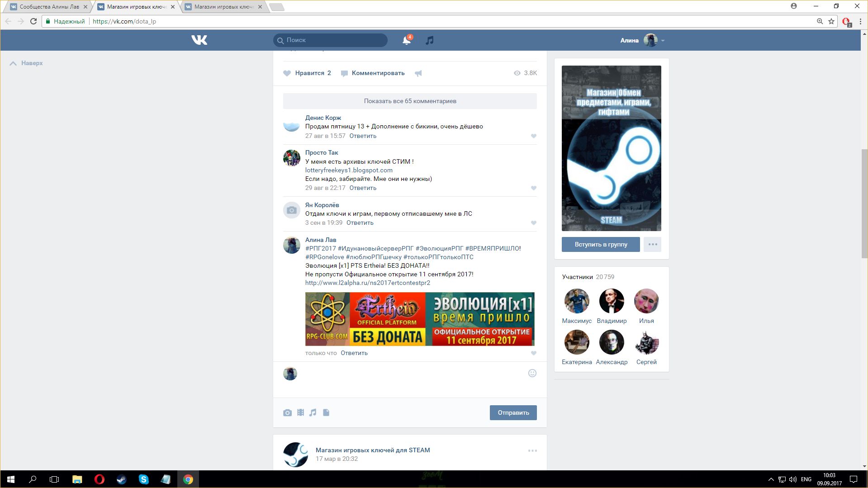868x488 pixels.
Task: Open member Максимус's avatar
Action: (x=577, y=301)
